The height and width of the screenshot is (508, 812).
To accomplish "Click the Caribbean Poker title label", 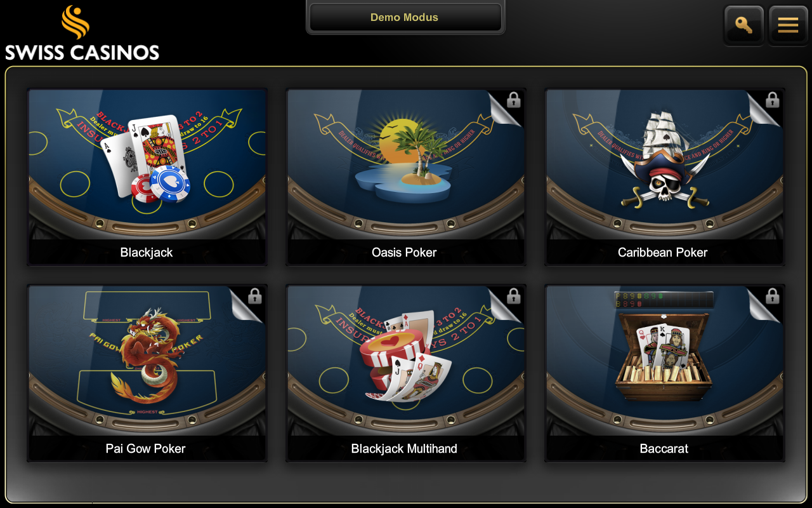I will [x=662, y=252].
